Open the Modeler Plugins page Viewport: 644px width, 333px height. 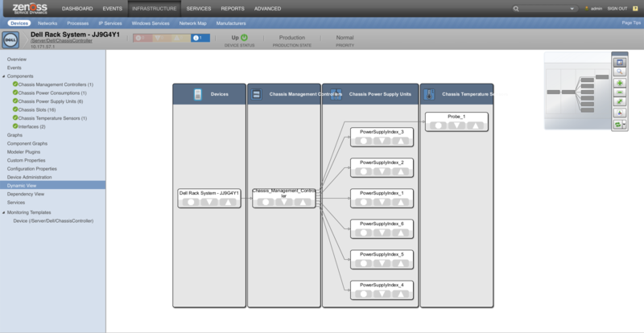tap(23, 152)
